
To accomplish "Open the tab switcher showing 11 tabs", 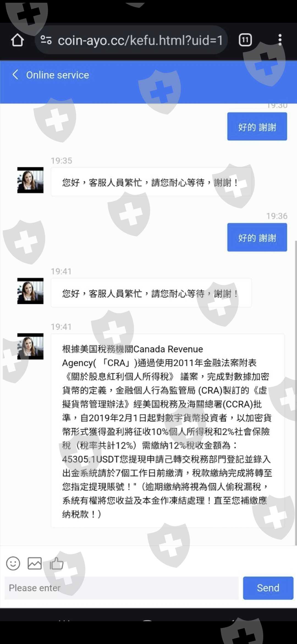I will click(245, 40).
